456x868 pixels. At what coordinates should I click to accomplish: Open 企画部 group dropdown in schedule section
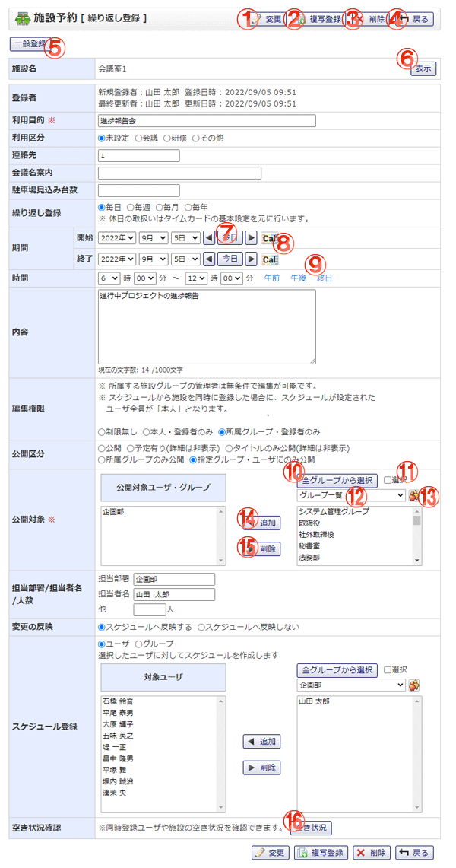click(351, 685)
